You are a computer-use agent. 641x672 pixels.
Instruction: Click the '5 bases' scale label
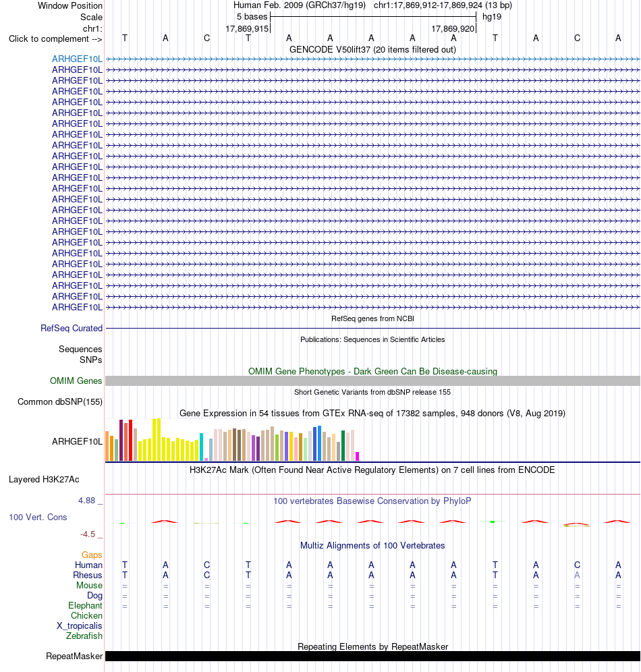click(x=252, y=17)
